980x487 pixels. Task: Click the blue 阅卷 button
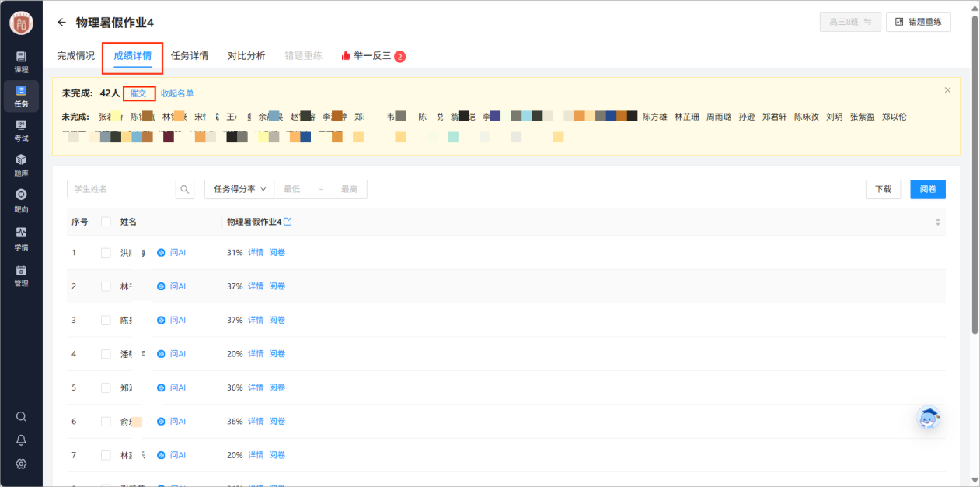click(x=928, y=189)
